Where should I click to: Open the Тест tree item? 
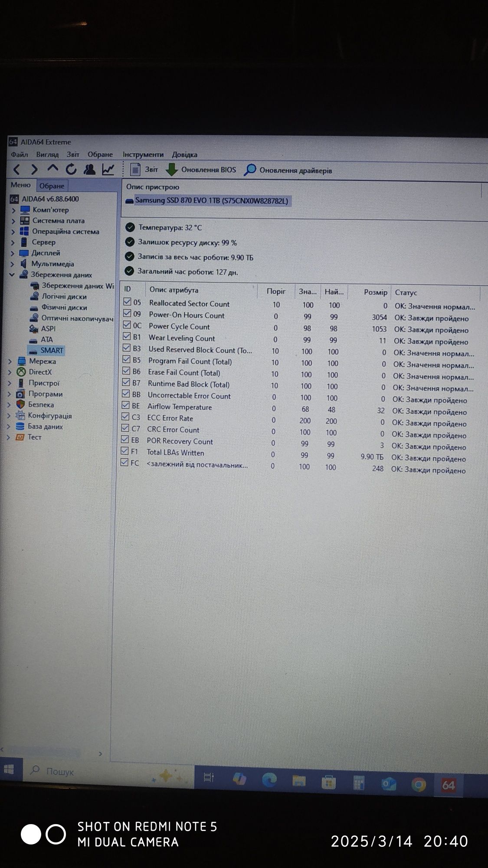point(29,437)
